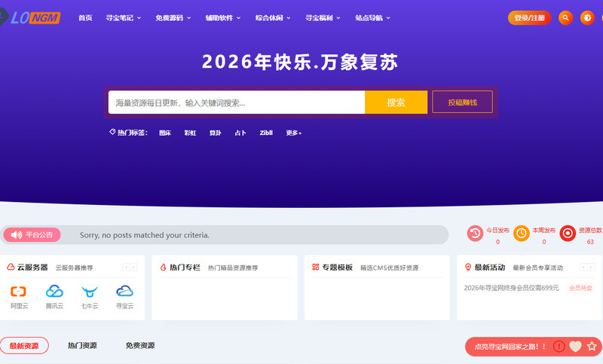Focus the keyword search input field

(x=237, y=102)
